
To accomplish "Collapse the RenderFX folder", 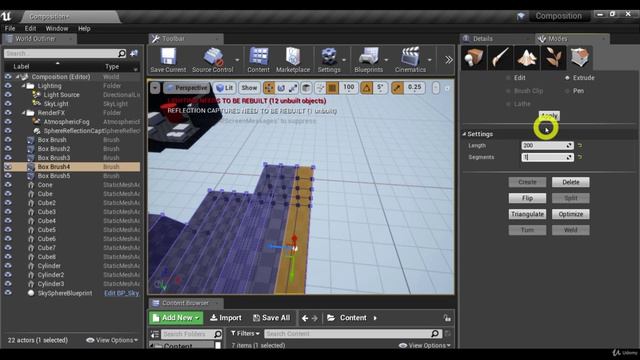I will coord(23,113).
